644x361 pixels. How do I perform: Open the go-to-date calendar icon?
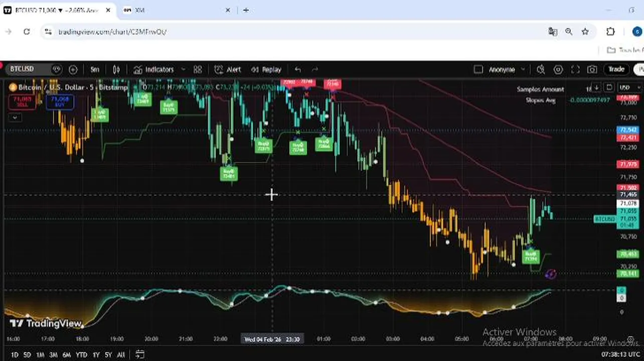click(x=140, y=354)
